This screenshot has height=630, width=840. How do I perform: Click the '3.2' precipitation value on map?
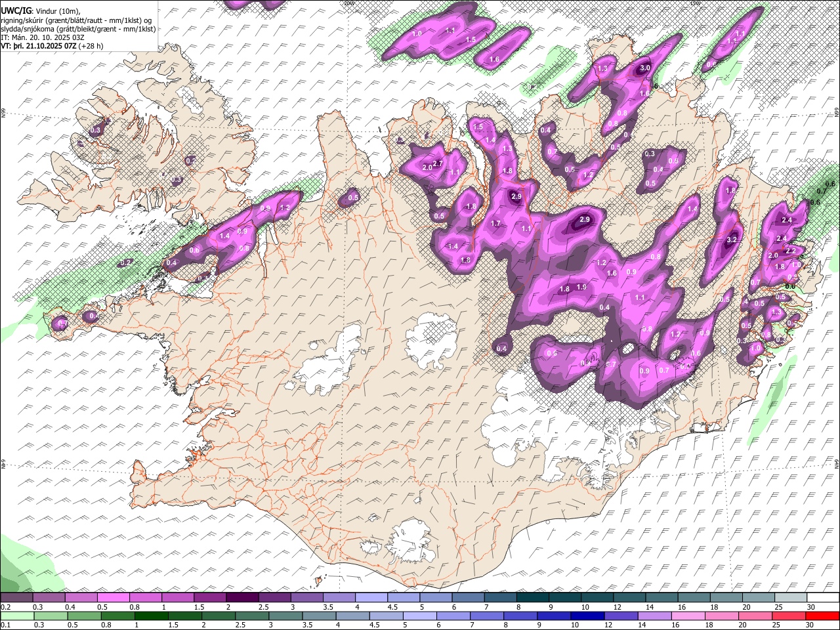[732, 241]
